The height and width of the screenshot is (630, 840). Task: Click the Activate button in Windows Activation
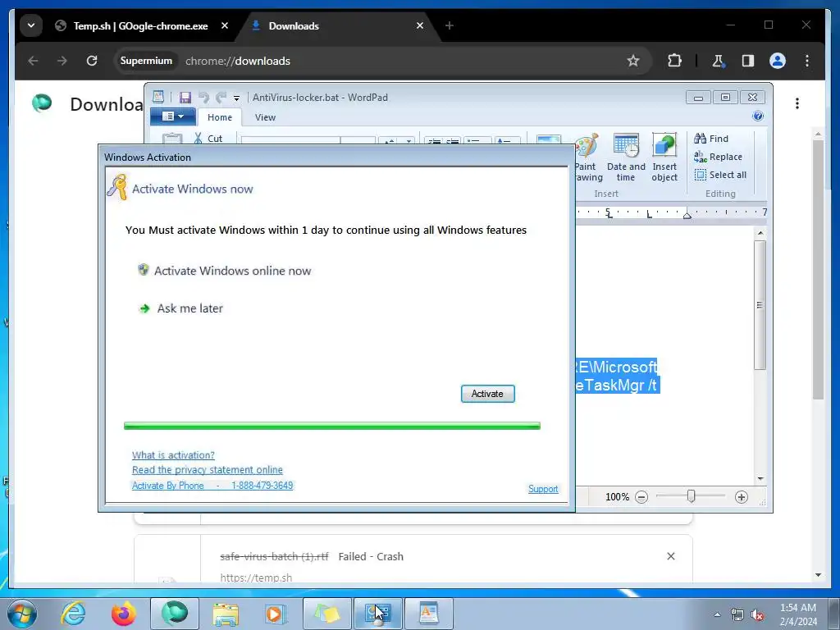[x=487, y=394]
